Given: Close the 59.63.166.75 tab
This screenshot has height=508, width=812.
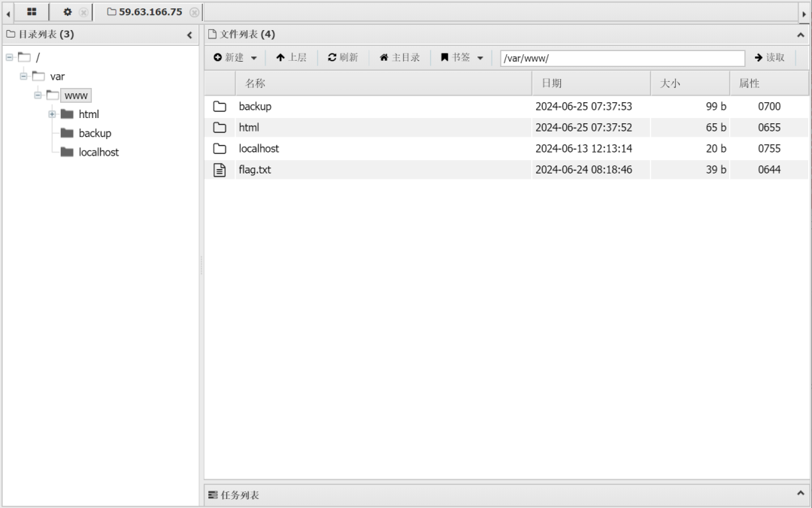Looking at the screenshot, I should (x=194, y=12).
